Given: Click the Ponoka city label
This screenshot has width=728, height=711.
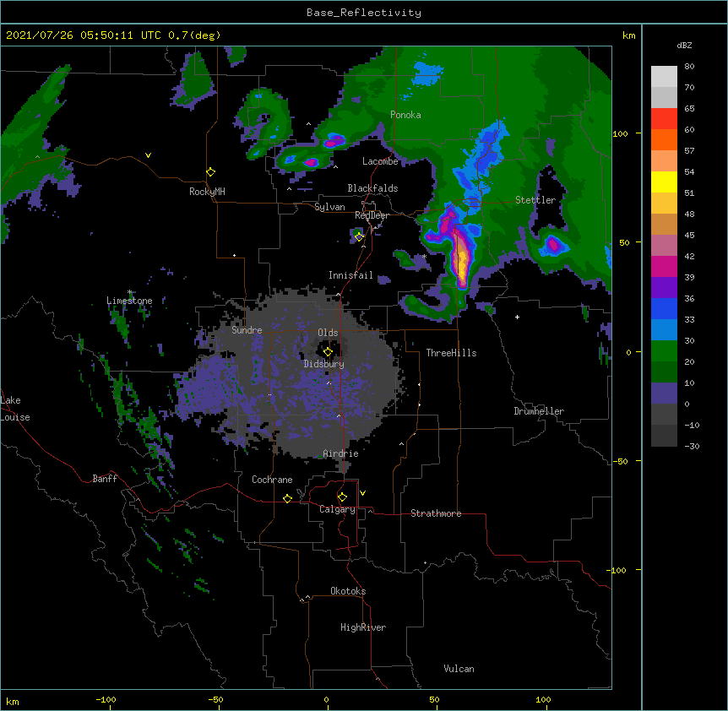Looking at the screenshot, I should click(405, 115).
